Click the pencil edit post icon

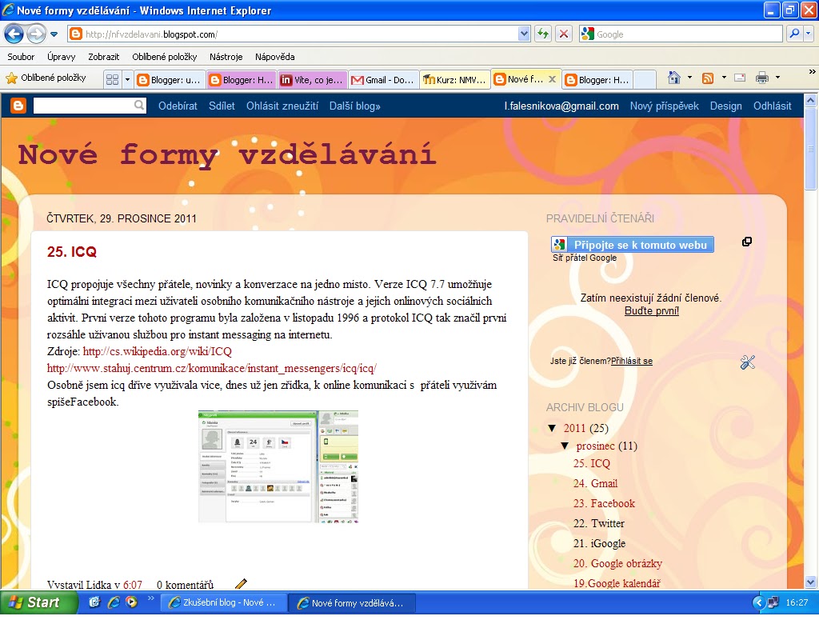pyautogui.click(x=240, y=584)
